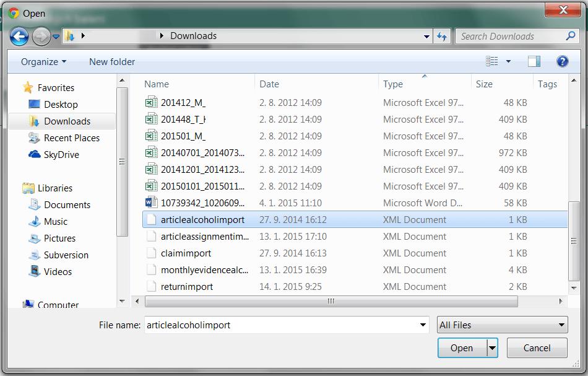Sort by Tags column header

[x=547, y=84]
